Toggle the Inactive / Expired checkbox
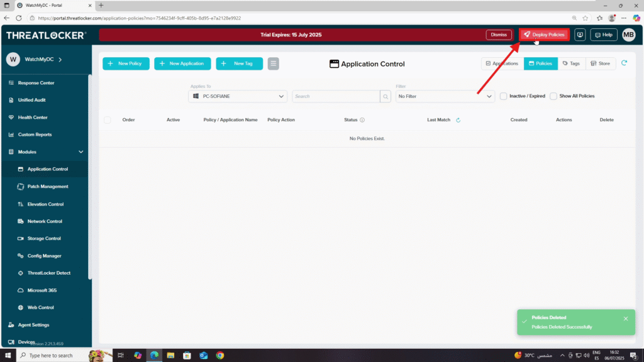Image resolution: width=644 pixels, height=362 pixels. (x=503, y=96)
